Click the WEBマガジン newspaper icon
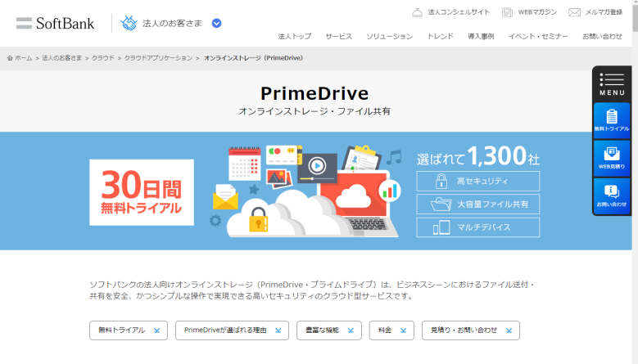 (x=507, y=12)
